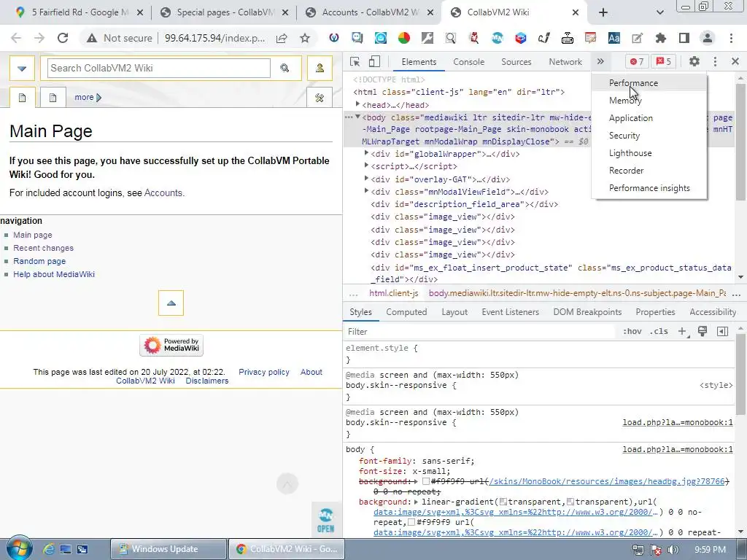Toggle the device toolbar in DevTools
This screenshot has width=747, height=560.
point(374,61)
